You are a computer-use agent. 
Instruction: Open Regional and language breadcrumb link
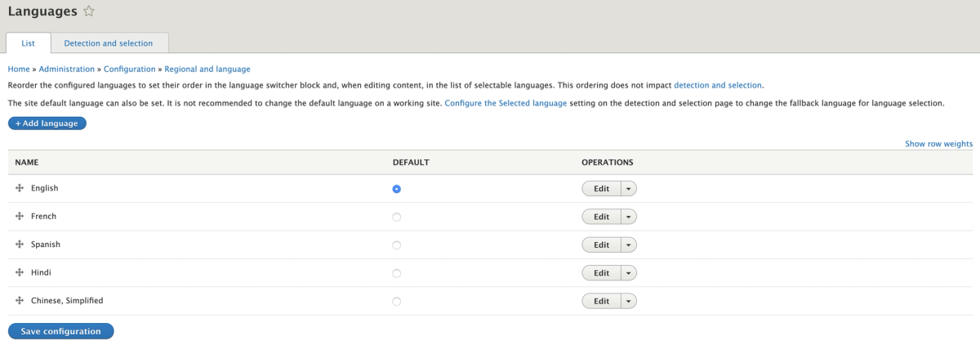click(x=207, y=70)
